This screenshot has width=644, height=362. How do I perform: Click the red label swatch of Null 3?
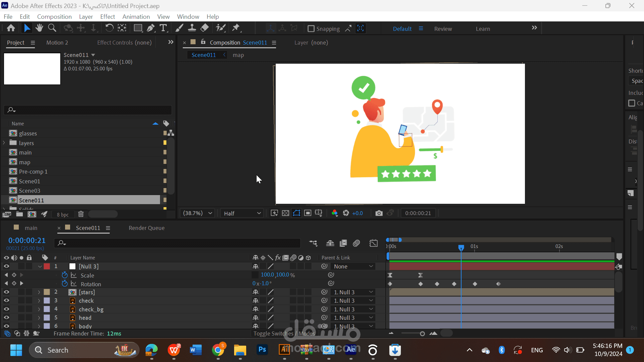[47, 266]
